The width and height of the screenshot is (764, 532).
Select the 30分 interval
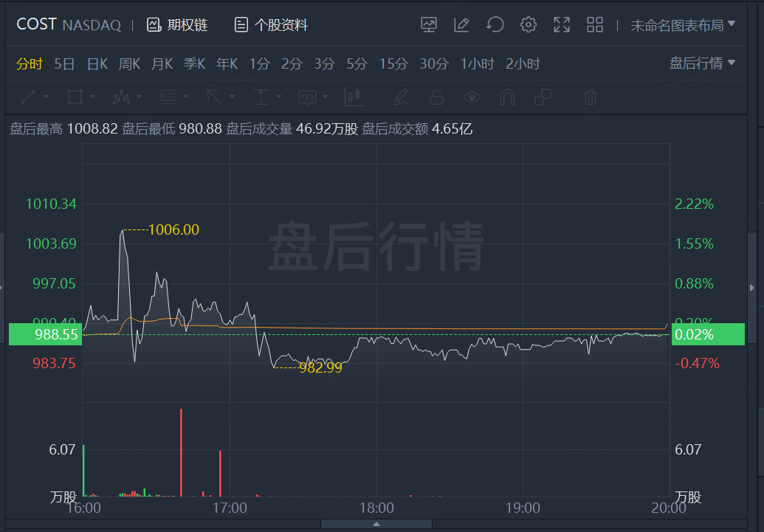434,63
